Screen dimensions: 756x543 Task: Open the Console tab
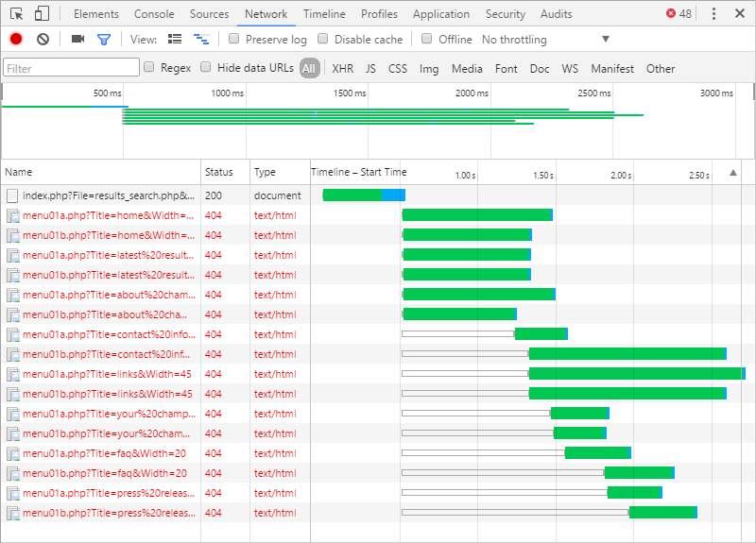(x=154, y=14)
